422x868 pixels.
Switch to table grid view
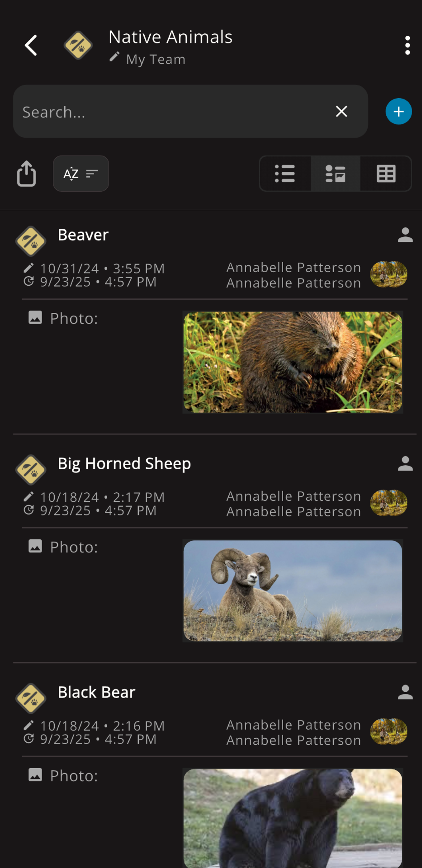point(386,174)
